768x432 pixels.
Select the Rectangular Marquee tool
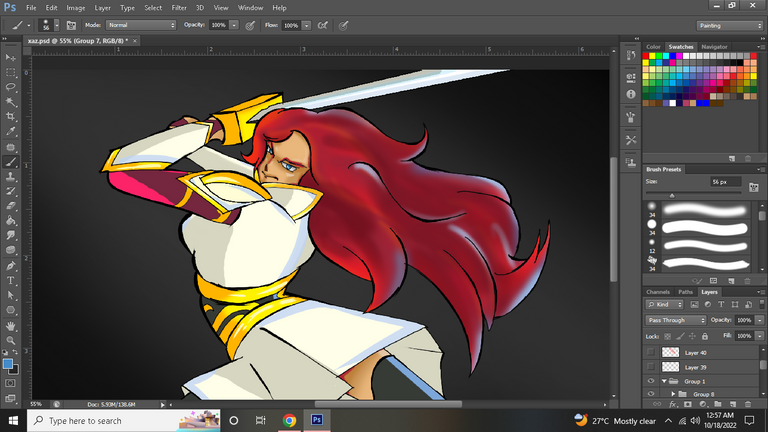10,72
